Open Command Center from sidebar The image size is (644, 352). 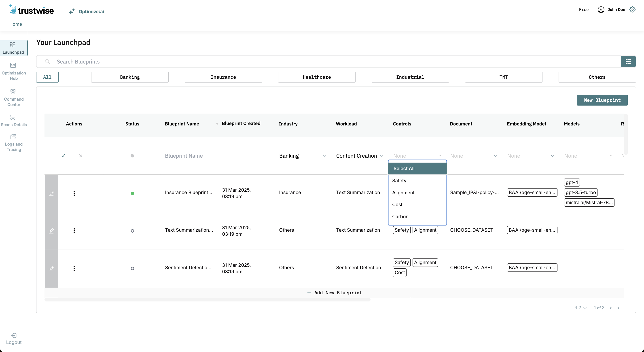(13, 98)
